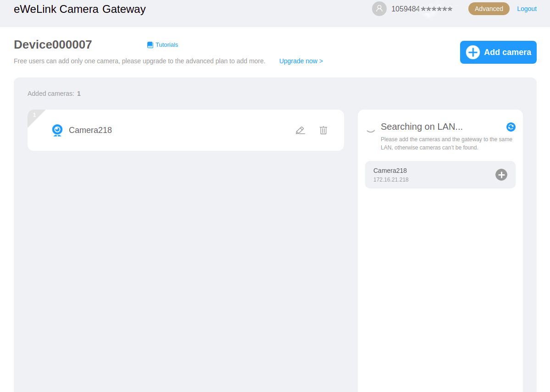The width and height of the screenshot is (550, 392).
Task: Click the user avatar icon
Action: 379,9
